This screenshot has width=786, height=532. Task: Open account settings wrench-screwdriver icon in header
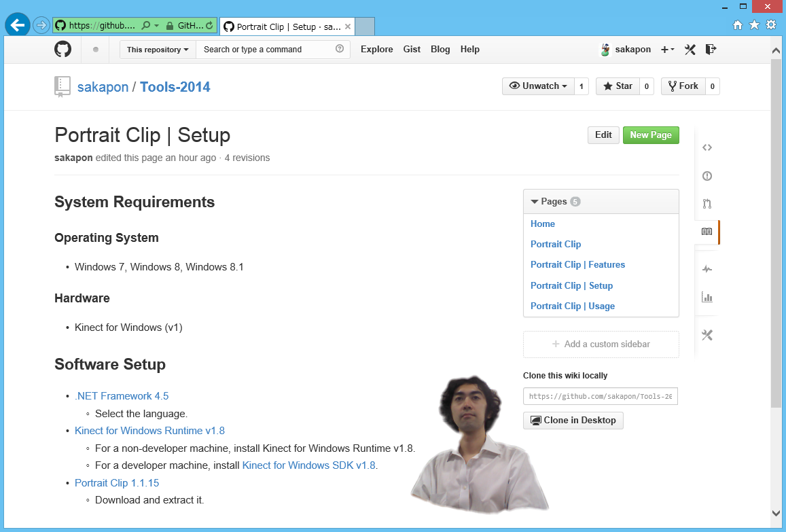[x=690, y=49]
